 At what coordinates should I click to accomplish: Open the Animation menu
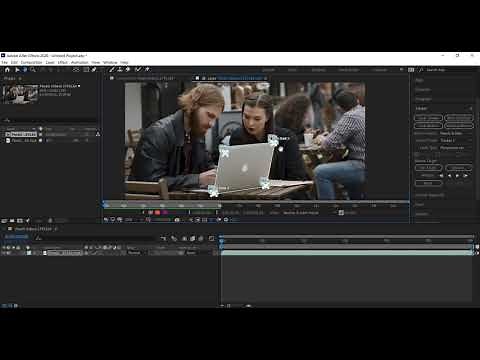(x=80, y=62)
